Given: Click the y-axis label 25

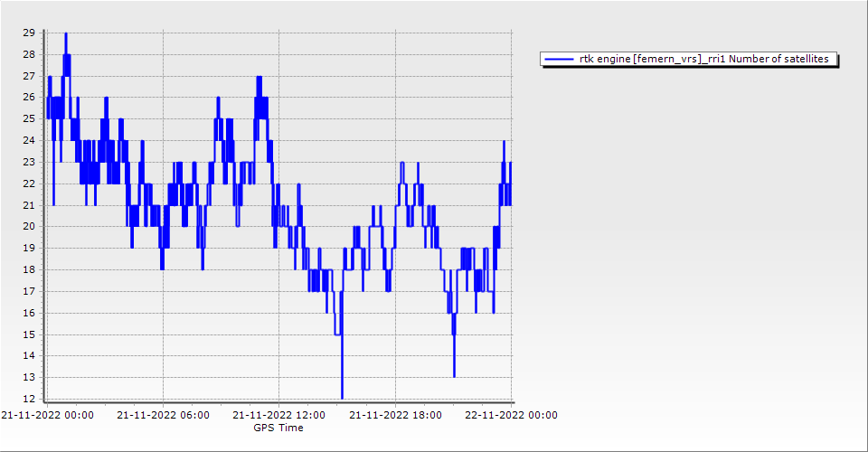Looking at the screenshot, I should pyautogui.click(x=29, y=118).
